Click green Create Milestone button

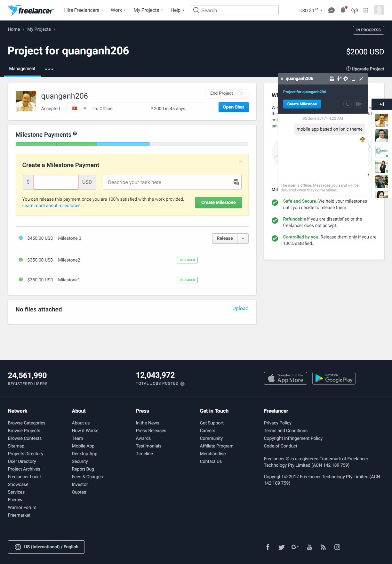pyautogui.click(x=219, y=202)
